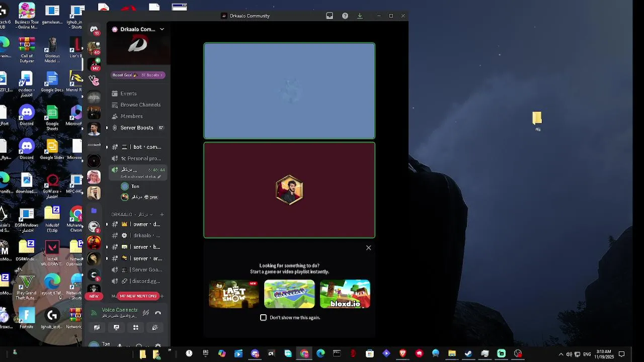This screenshot has height=362, width=644.
Task: Open the server icon with 60 badge
Action: point(94,48)
